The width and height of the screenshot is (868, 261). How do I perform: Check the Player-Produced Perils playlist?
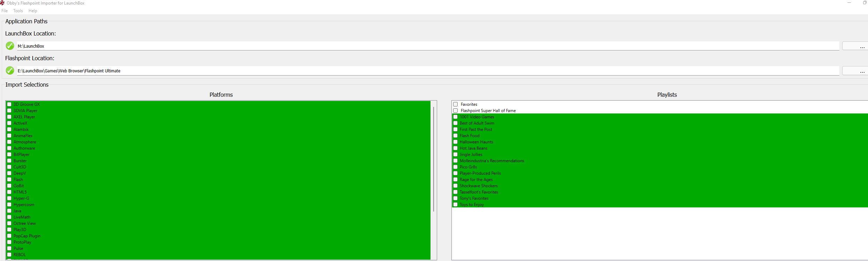pyautogui.click(x=455, y=173)
